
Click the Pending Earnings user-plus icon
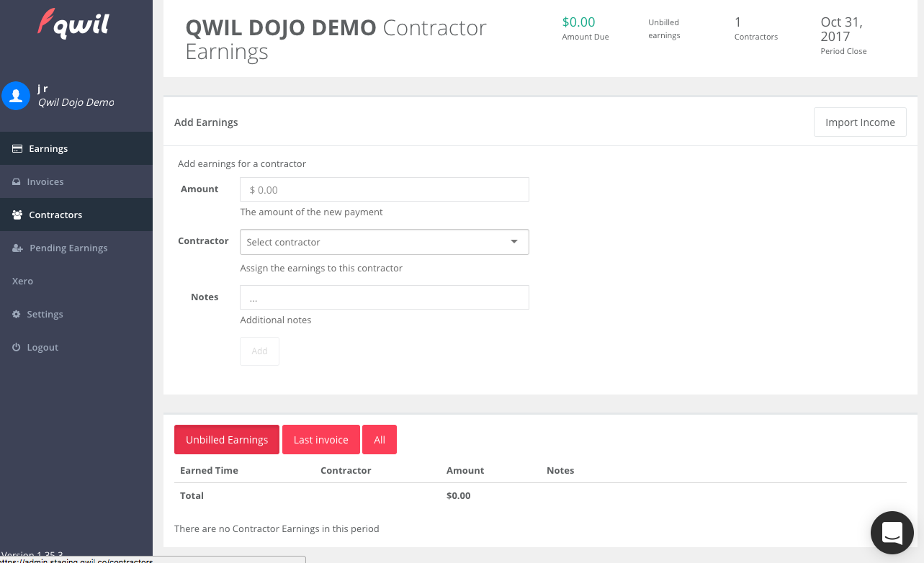click(17, 248)
